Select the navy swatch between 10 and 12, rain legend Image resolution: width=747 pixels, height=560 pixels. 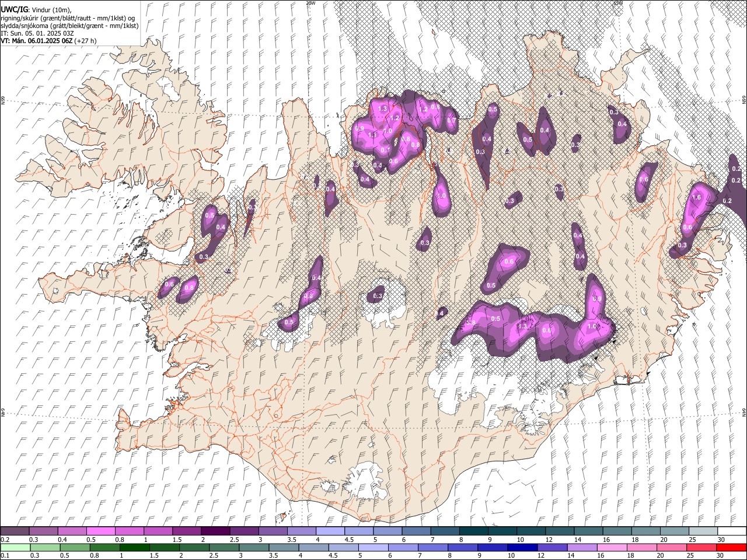[x=523, y=547]
